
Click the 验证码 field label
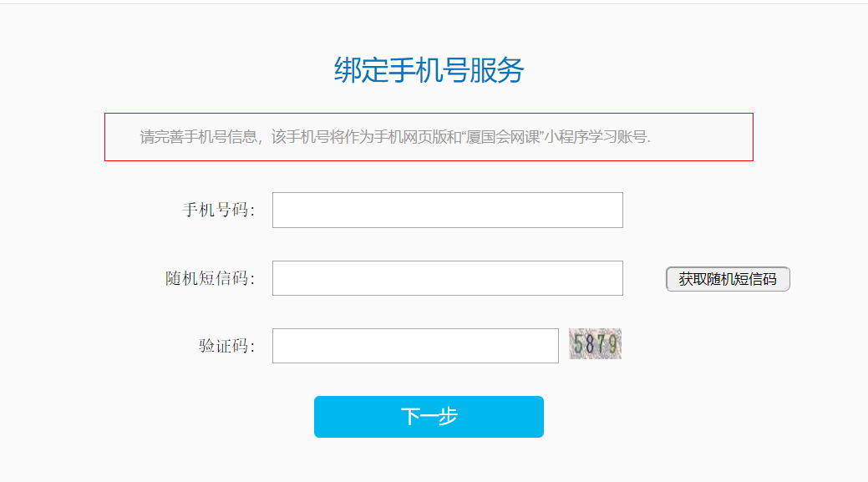[226, 346]
